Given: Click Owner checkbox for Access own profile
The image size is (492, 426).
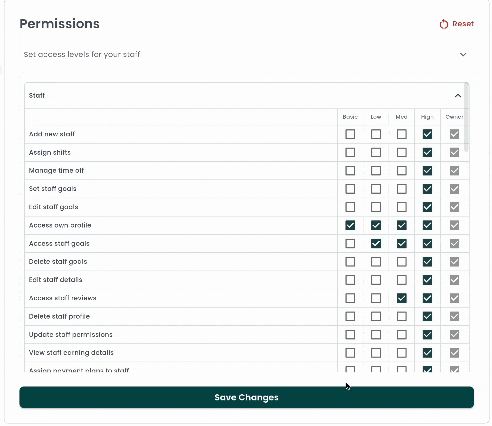Looking at the screenshot, I should pyautogui.click(x=454, y=225).
